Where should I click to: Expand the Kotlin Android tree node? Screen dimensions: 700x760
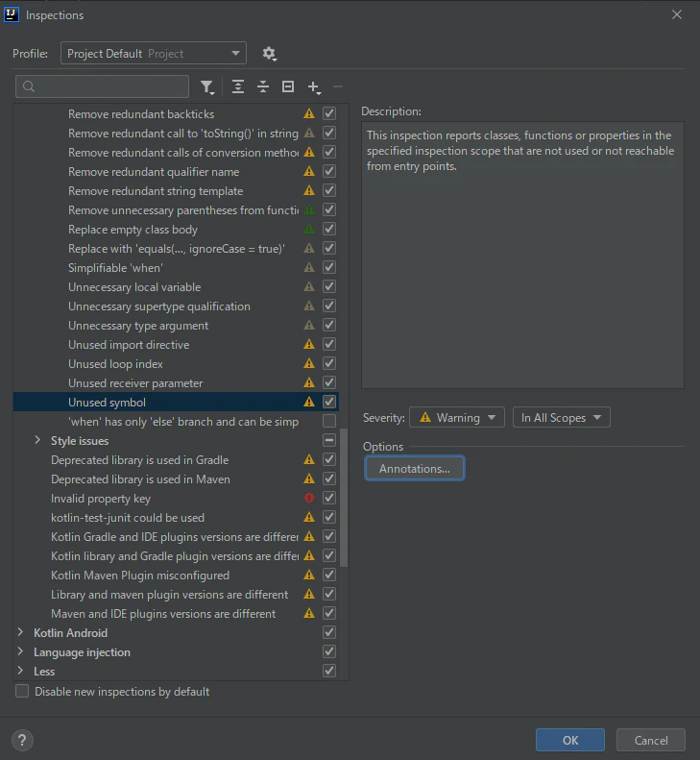[20, 632]
